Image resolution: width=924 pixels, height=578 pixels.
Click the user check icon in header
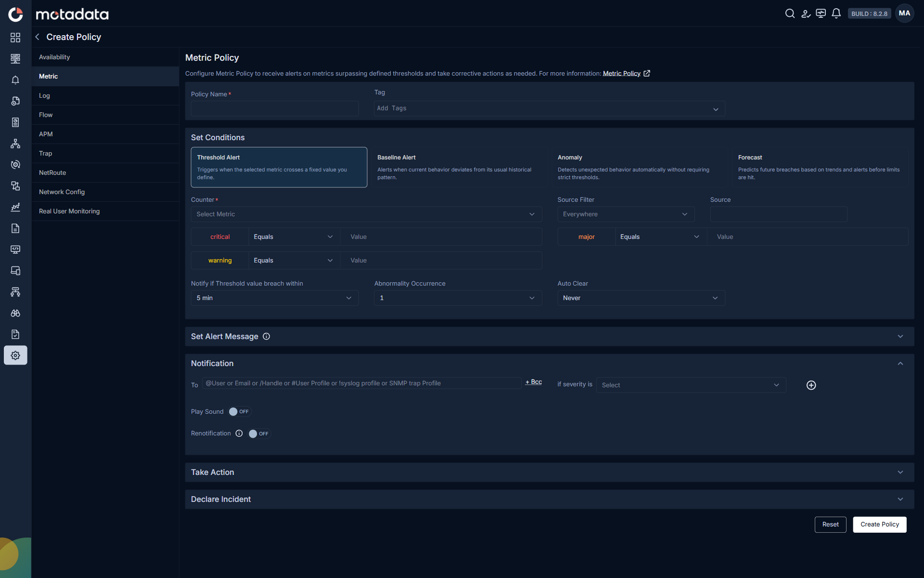806,13
